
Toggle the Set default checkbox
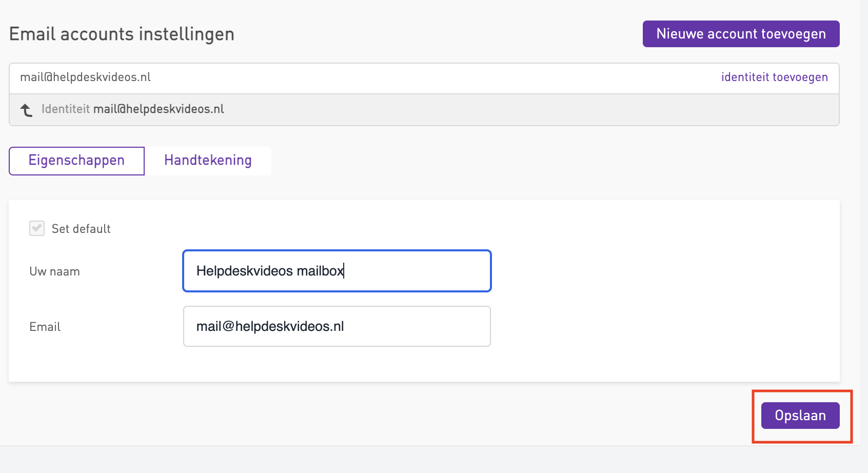(37, 228)
